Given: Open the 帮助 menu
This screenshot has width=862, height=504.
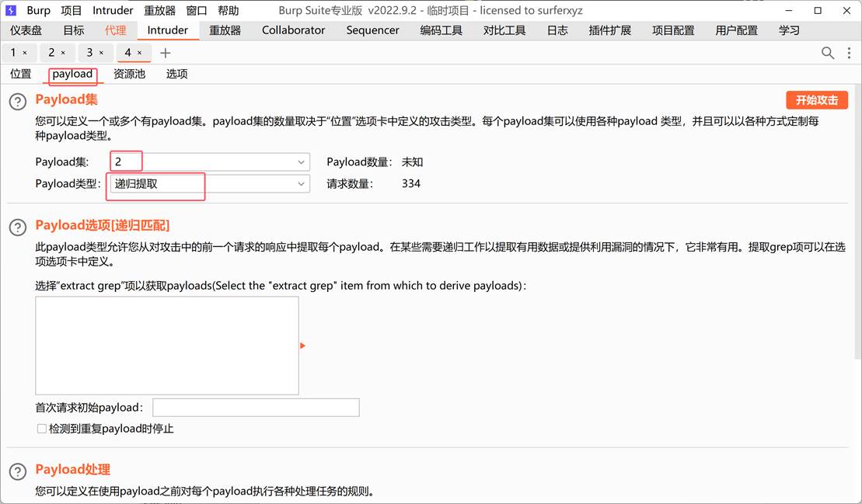Looking at the screenshot, I should (229, 10).
